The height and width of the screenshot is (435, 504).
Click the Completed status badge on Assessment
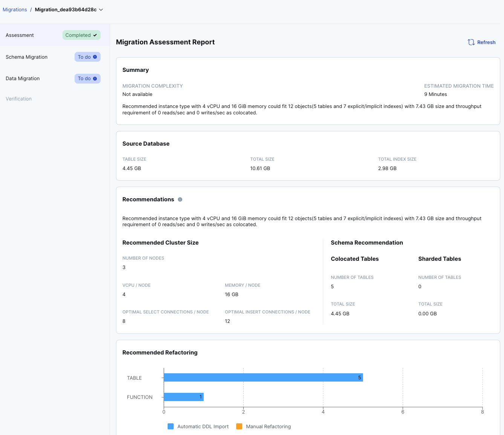click(x=81, y=35)
